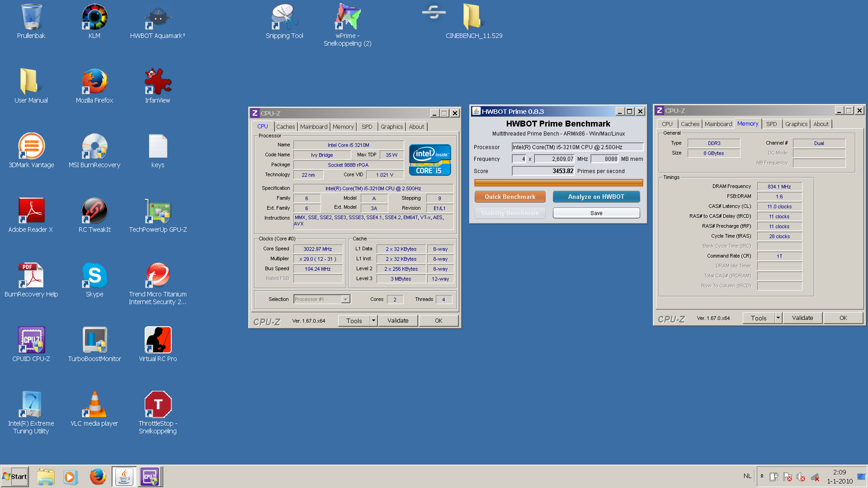Click OK in right CPU-Z window

point(843,318)
